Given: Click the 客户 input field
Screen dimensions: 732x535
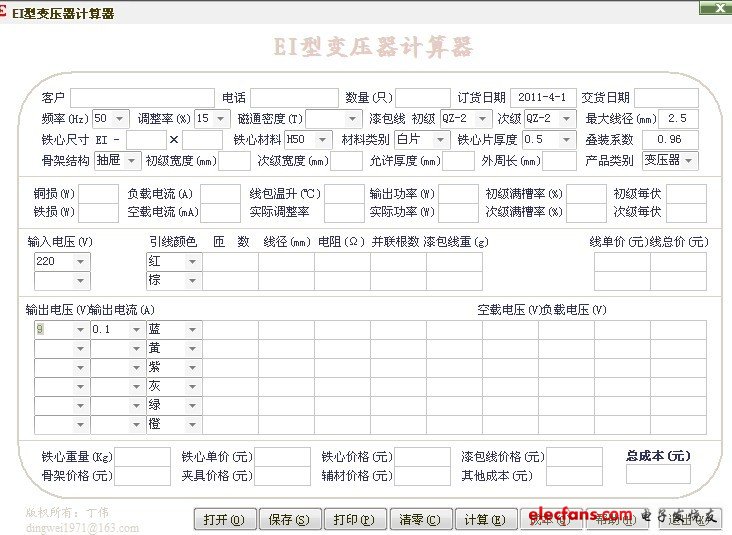Looking at the screenshot, I should point(142,97).
